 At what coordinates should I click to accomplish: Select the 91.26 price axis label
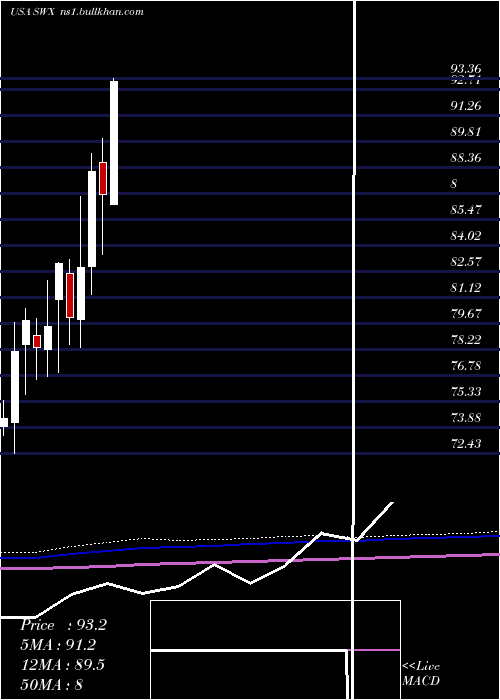point(466,106)
